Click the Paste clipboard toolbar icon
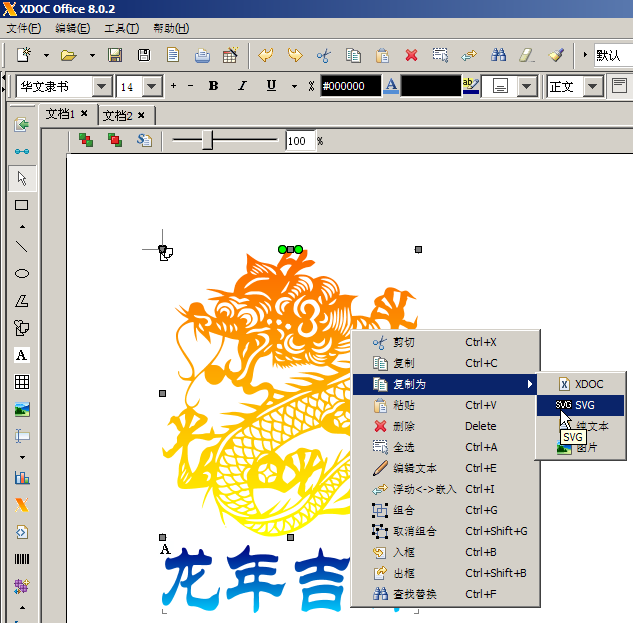633x623 pixels. 382,55
